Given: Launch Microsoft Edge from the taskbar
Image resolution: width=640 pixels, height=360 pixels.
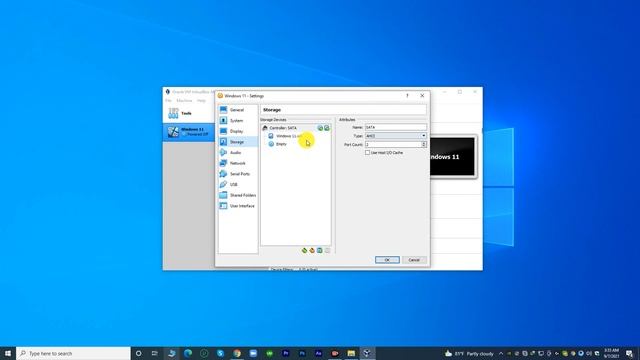Looking at the screenshot, I should coord(188,353).
